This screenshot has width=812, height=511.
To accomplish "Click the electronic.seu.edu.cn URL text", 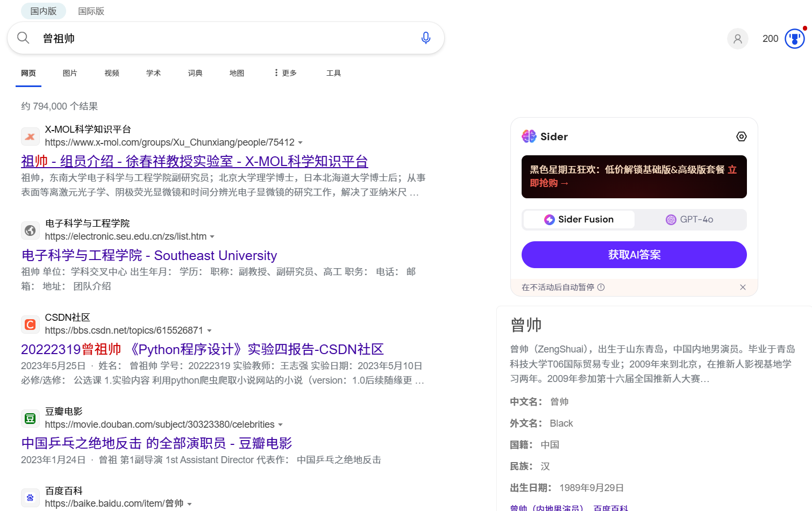I will 126,236.
